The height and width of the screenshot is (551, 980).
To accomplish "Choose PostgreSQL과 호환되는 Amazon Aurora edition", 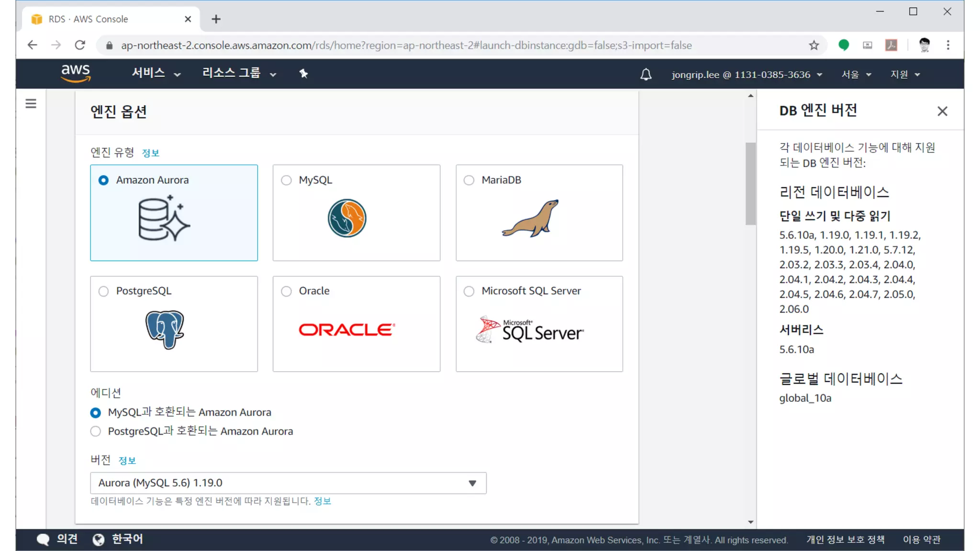I will pos(96,431).
